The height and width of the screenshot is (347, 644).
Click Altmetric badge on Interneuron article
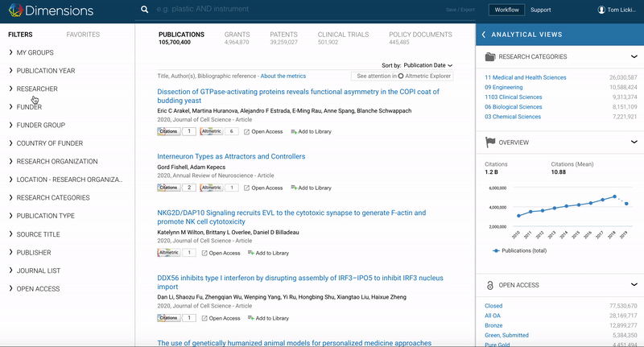pyautogui.click(x=212, y=188)
